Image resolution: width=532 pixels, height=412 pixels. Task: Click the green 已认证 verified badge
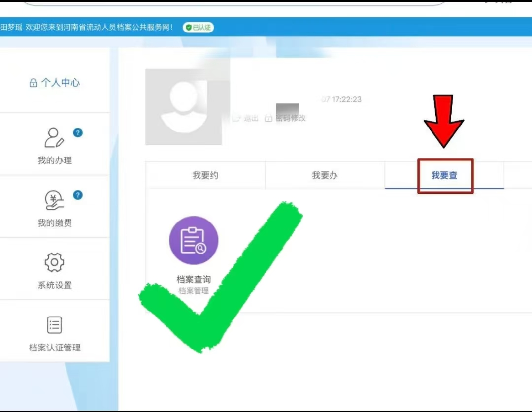[x=198, y=28]
